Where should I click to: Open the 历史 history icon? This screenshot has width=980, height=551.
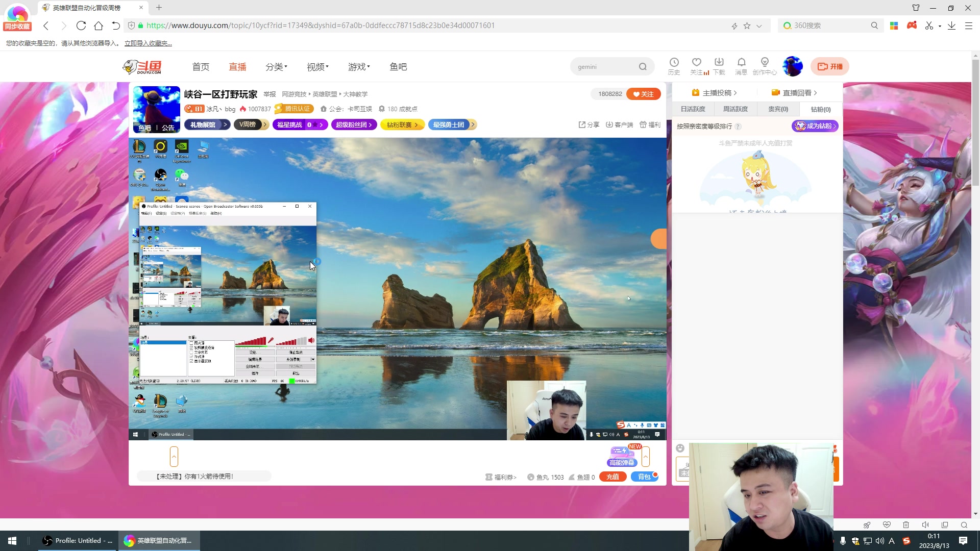(674, 66)
